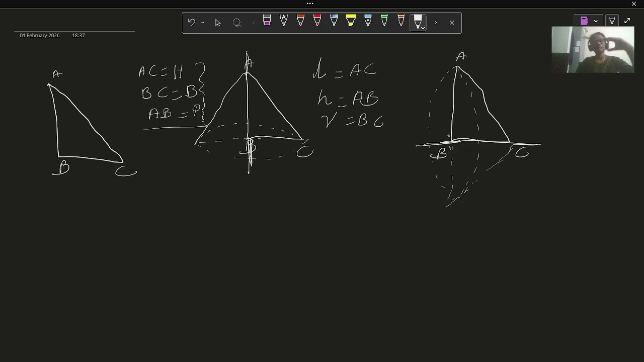
Task: Select the red pen
Action: (x=317, y=21)
